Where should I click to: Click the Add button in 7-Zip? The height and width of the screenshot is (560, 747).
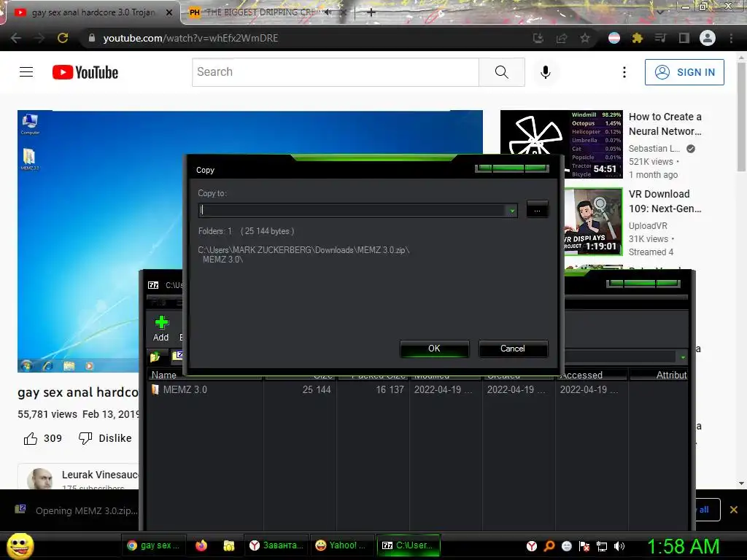point(161,329)
